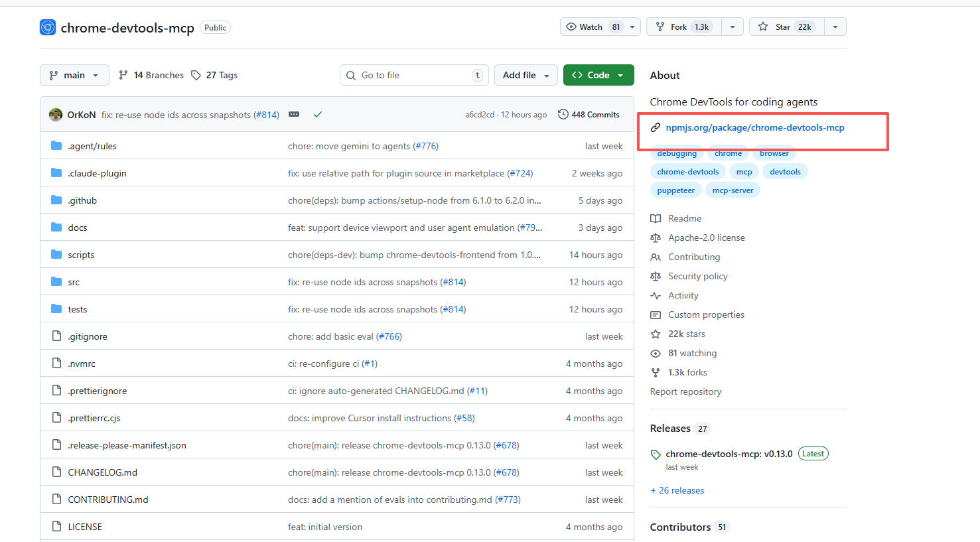Select the devtools topic tag
The width and height of the screenshot is (980, 542).
785,172
